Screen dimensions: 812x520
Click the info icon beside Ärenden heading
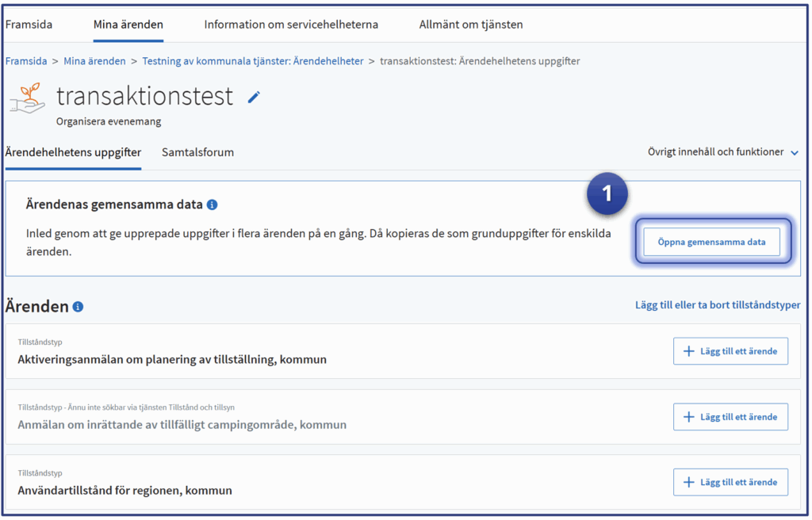(78, 307)
